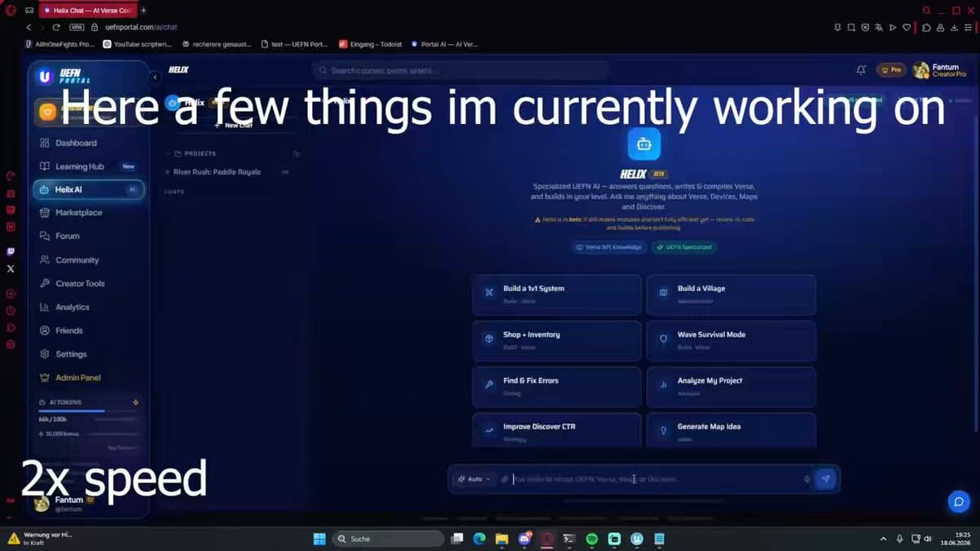The width and height of the screenshot is (980, 551).
Task: Open the Auto mode dropdown
Action: pos(474,479)
